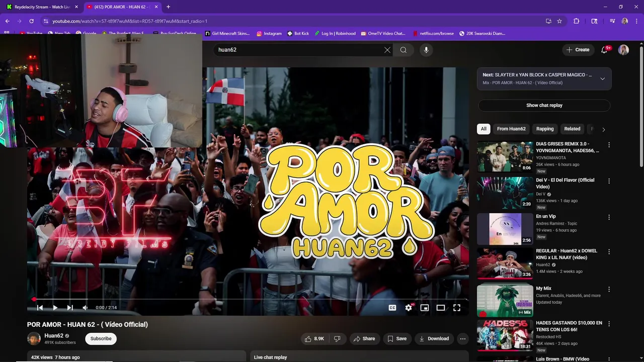The width and height of the screenshot is (644, 362).
Task: Open the My Mix playlist thumbnail
Action: click(505, 300)
